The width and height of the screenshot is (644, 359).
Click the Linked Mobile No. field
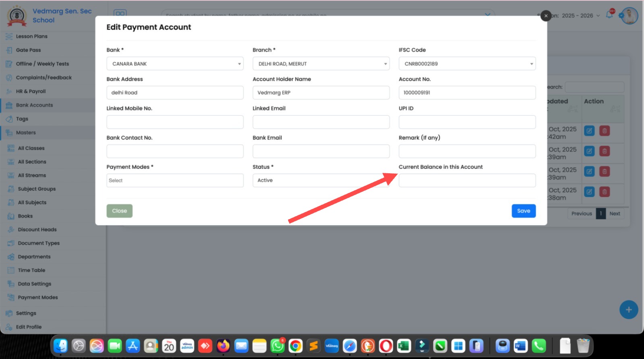point(175,122)
